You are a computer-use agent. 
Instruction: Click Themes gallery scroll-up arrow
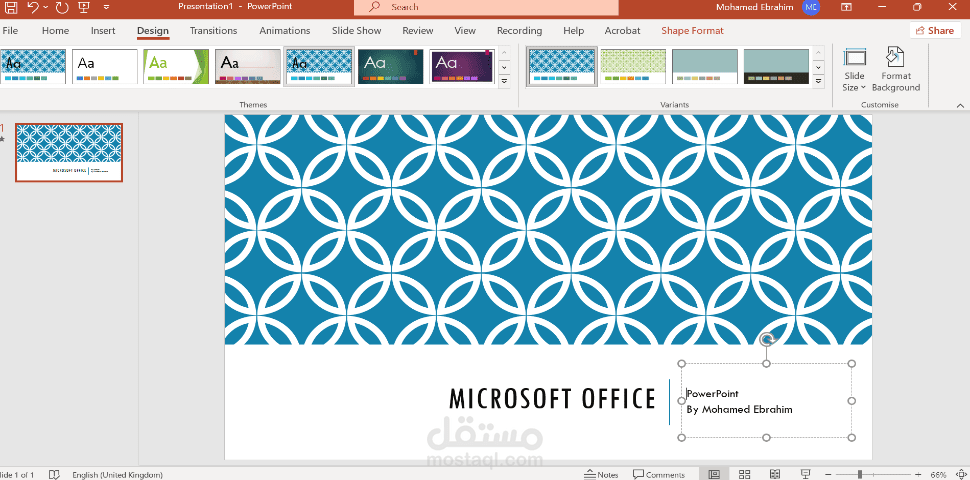pyautogui.click(x=504, y=53)
